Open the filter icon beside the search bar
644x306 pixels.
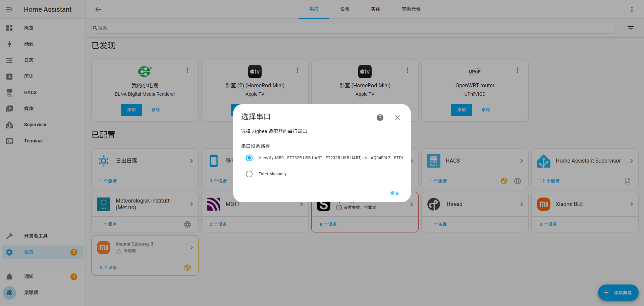coord(630,28)
